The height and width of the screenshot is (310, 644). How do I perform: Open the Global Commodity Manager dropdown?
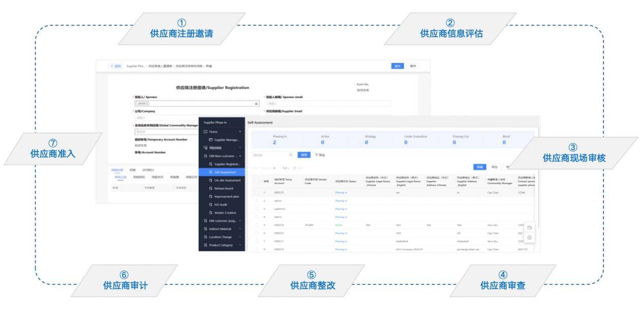click(166, 132)
